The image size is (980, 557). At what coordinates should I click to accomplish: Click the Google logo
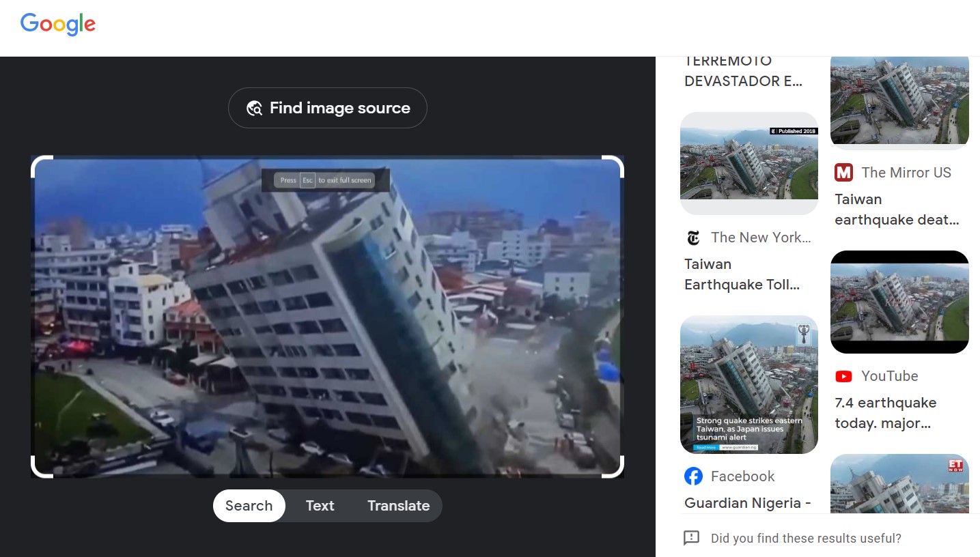[x=58, y=25]
